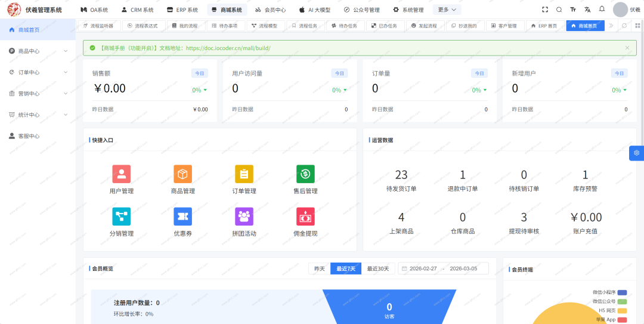Screen dimensions: 644x324
Task: Click the 待发货订单 count 23
Action: point(401,175)
